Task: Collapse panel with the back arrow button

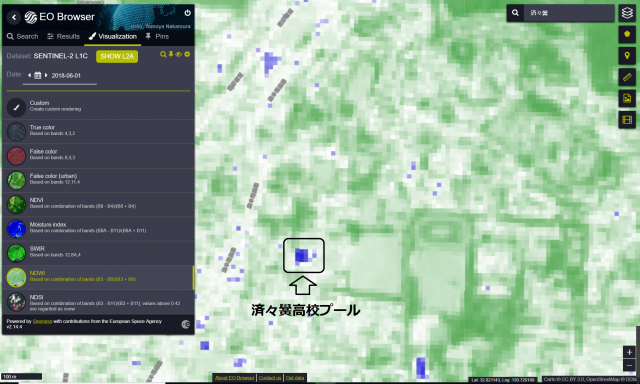Action: (14, 17)
